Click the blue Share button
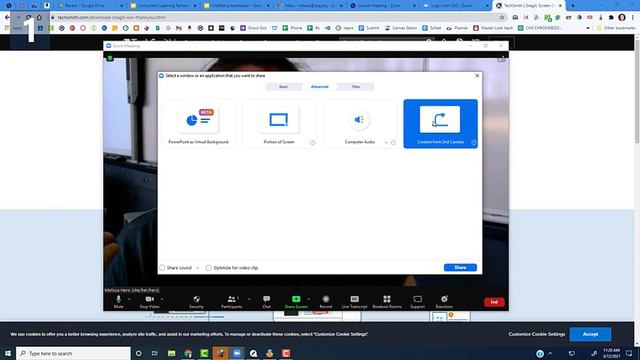The width and height of the screenshot is (640, 360). pyautogui.click(x=460, y=267)
